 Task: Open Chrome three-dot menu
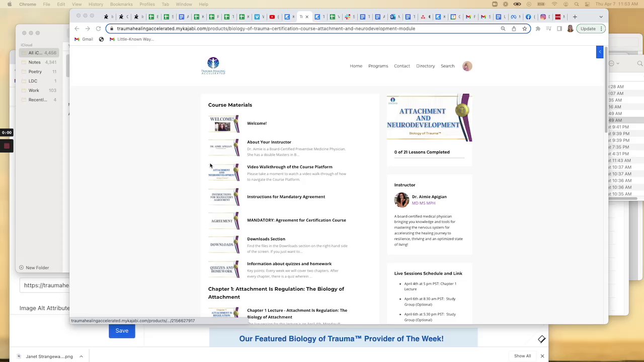click(601, 29)
